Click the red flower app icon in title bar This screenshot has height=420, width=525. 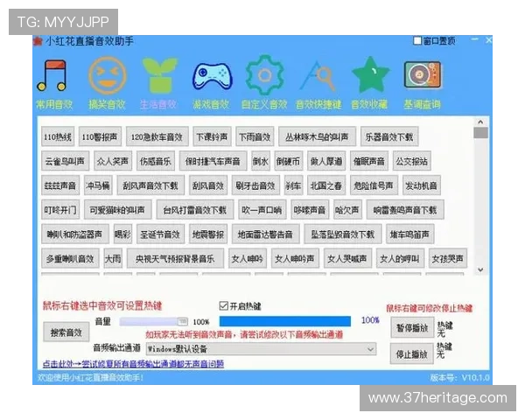pyautogui.click(x=38, y=41)
